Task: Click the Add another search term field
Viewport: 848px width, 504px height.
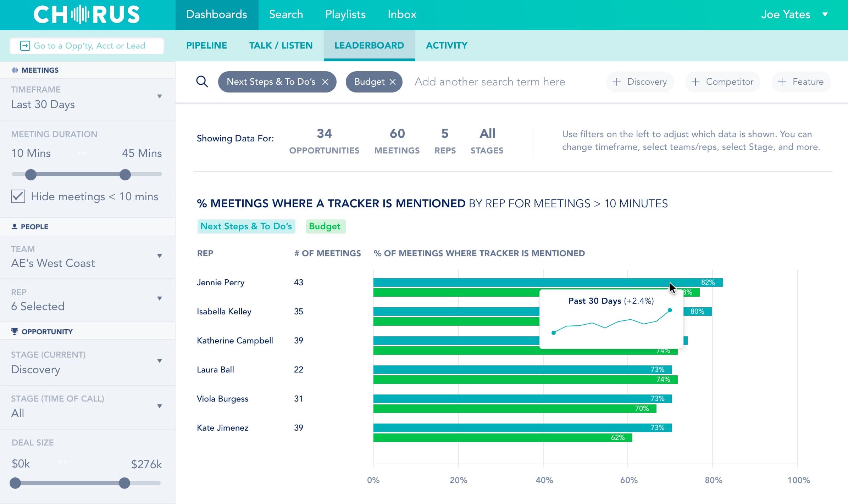Action: (490, 82)
